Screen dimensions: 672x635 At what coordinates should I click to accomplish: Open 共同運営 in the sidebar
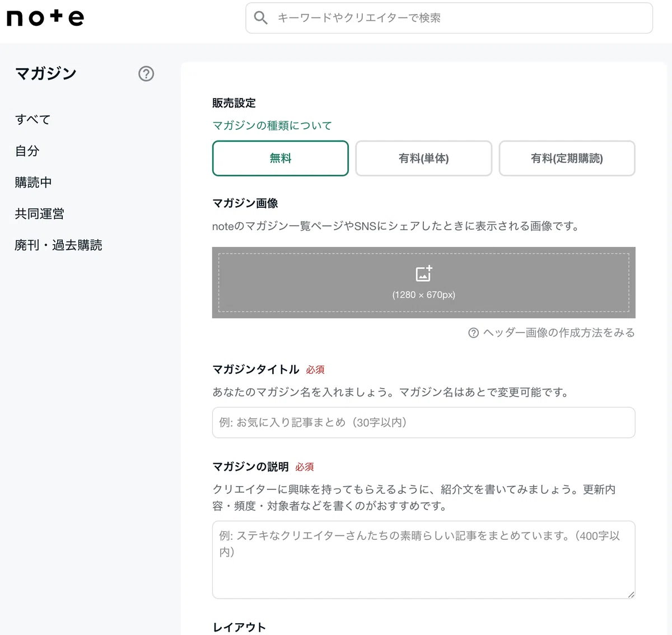[x=39, y=213]
